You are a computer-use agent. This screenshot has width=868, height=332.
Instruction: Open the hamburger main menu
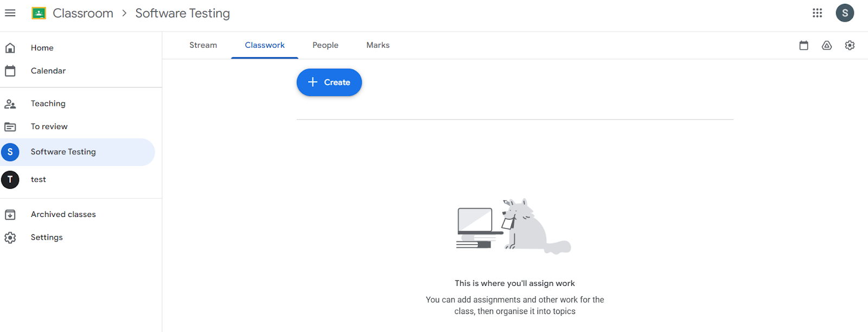(10, 13)
